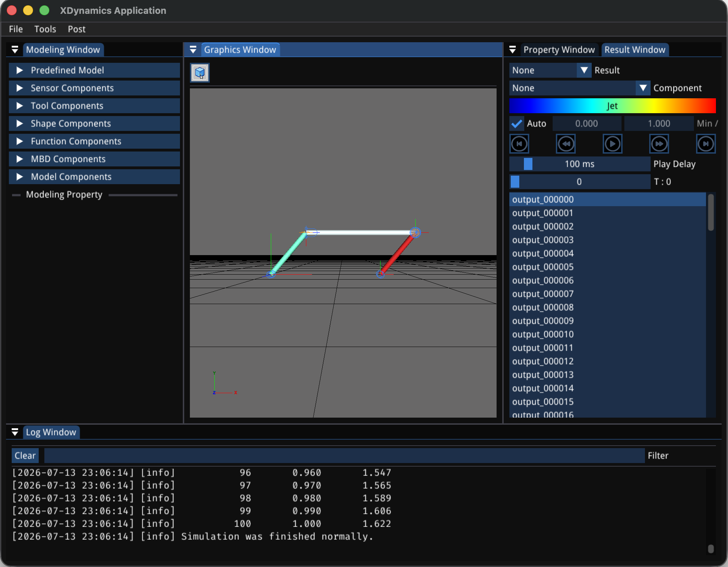Screen dimensions: 728x567
Task: Expand the Sensor Components section
Action: point(94,88)
